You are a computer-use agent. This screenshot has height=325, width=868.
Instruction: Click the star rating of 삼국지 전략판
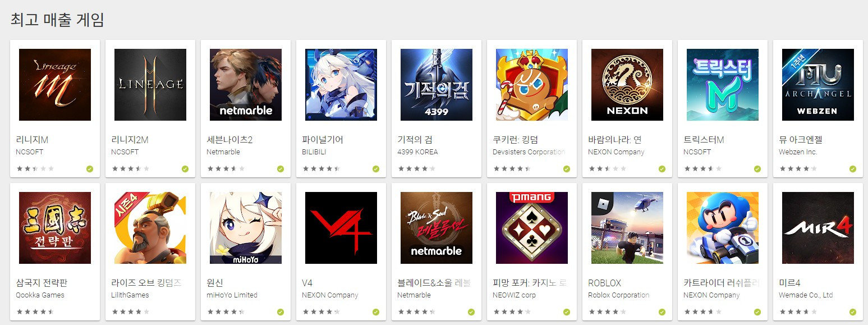(x=35, y=312)
